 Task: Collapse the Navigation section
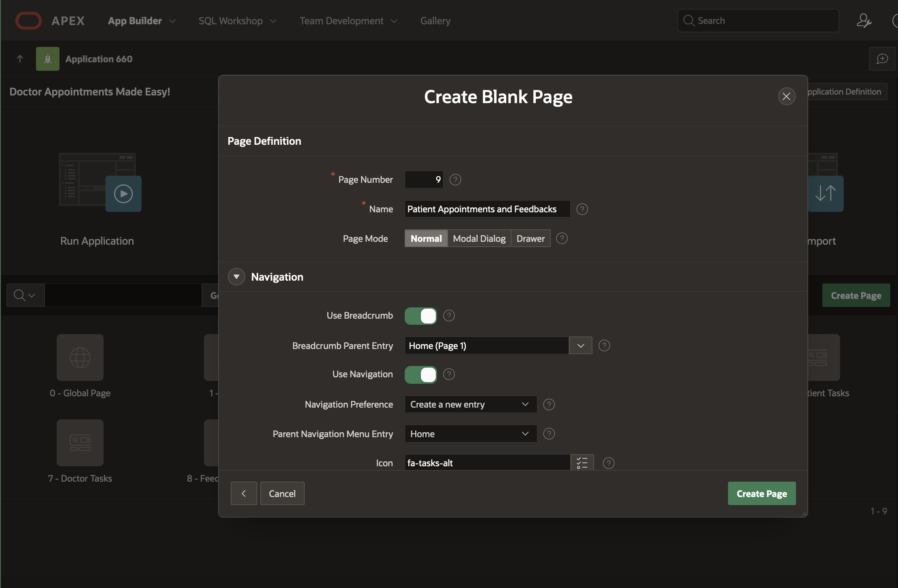pos(236,277)
